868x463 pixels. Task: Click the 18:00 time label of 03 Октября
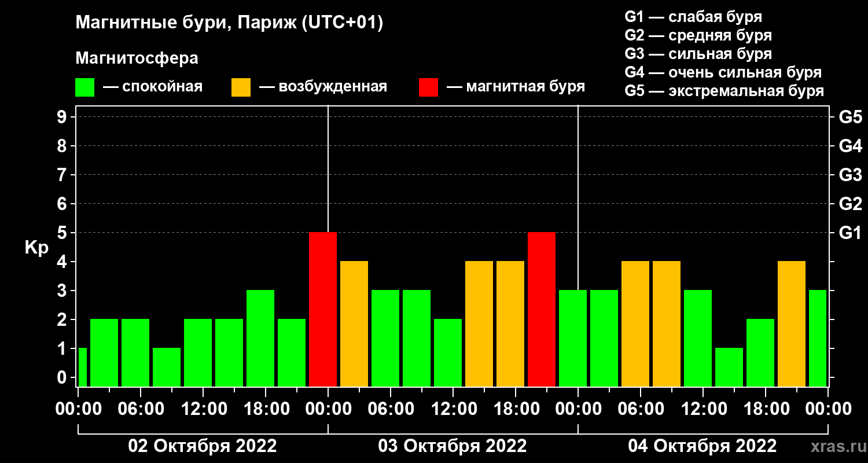pos(516,409)
